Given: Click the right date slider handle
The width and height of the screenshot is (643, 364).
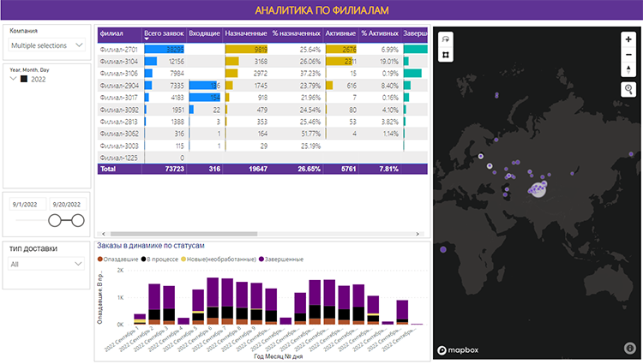Looking at the screenshot, I should pos(78,221).
